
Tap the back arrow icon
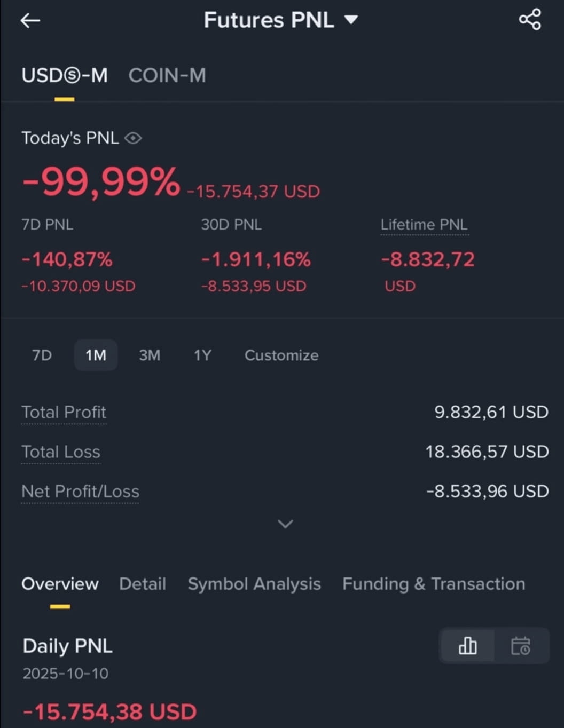pyautogui.click(x=30, y=20)
